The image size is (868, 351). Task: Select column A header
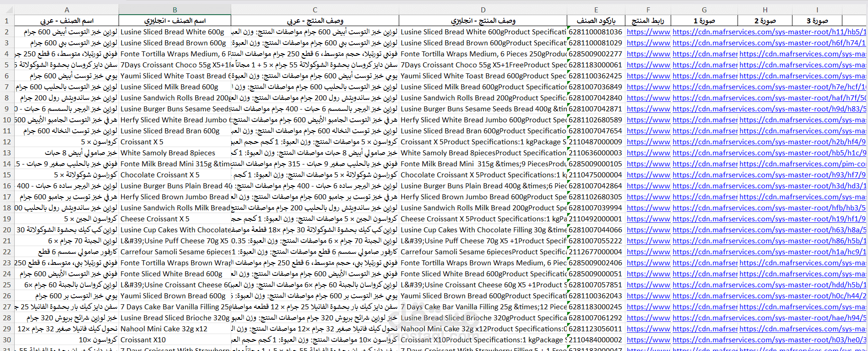(x=67, y=10)
